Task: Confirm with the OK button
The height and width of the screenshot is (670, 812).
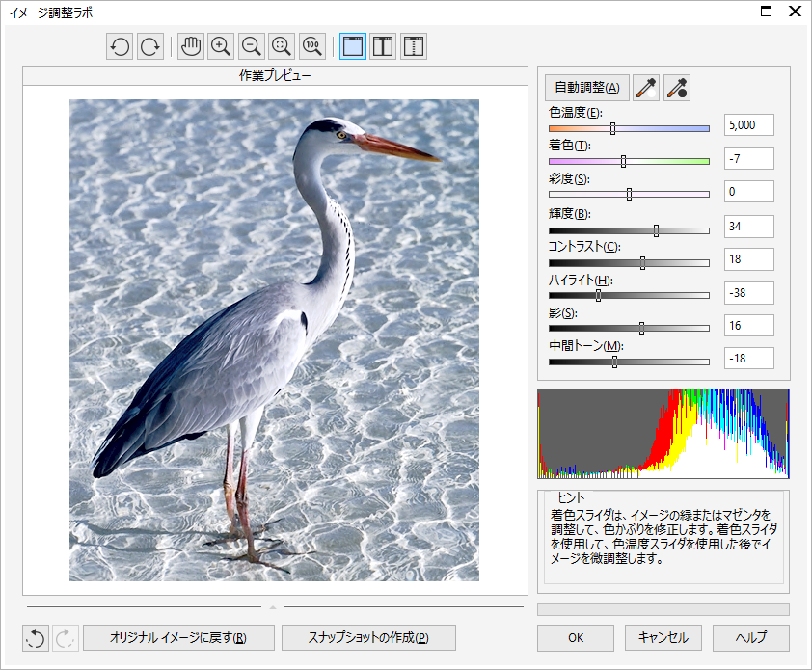Action: [x=576, y=638]
